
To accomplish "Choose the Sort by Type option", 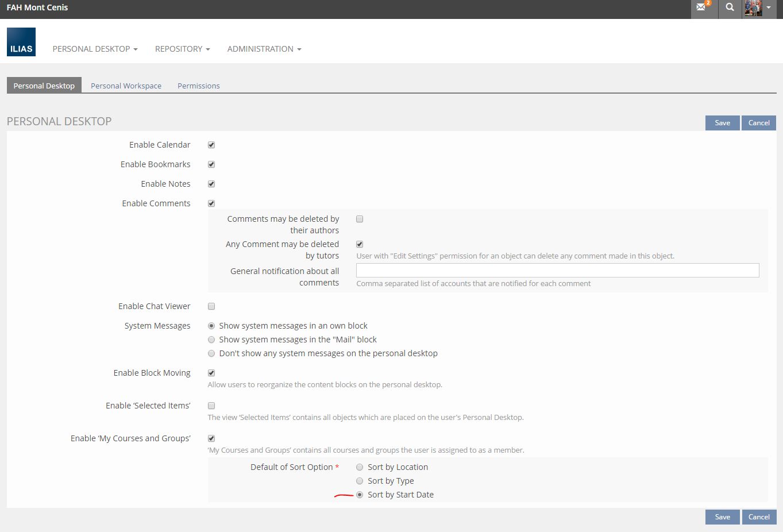I will pos(360,481).
